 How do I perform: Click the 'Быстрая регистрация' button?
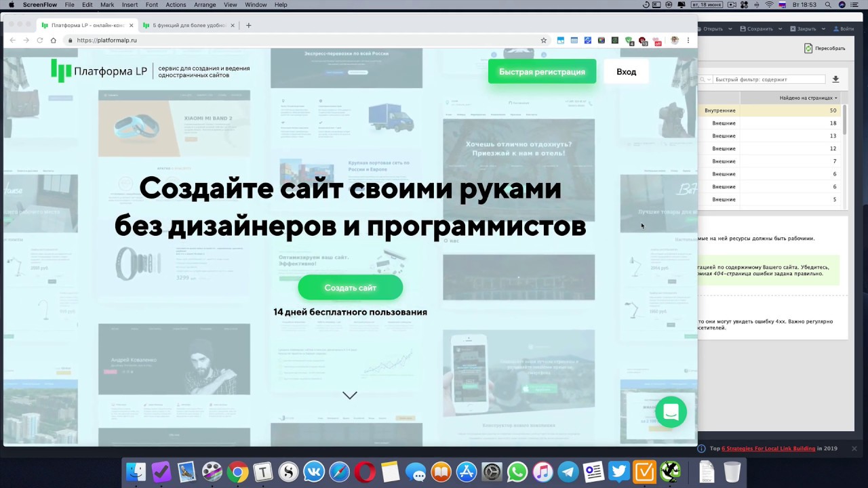542,71
